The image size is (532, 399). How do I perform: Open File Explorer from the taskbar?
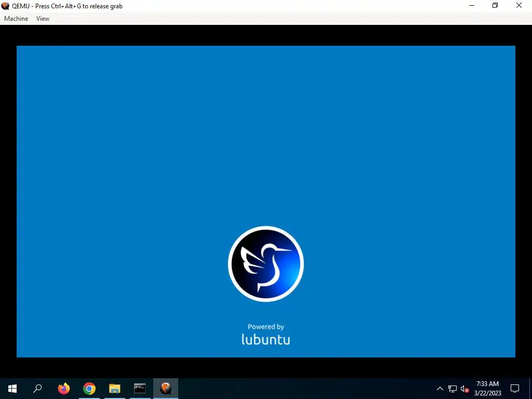[115, 389]
